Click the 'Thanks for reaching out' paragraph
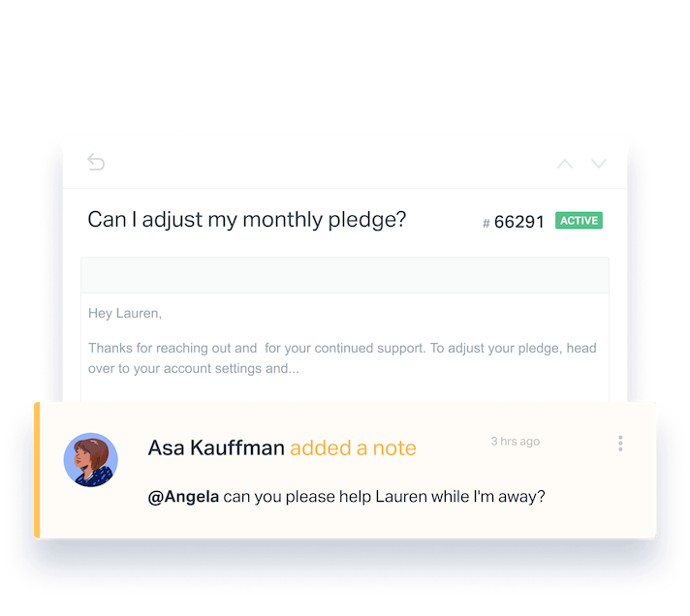The height and width of the screenshot is (616, 690). [x=342, y=358]
